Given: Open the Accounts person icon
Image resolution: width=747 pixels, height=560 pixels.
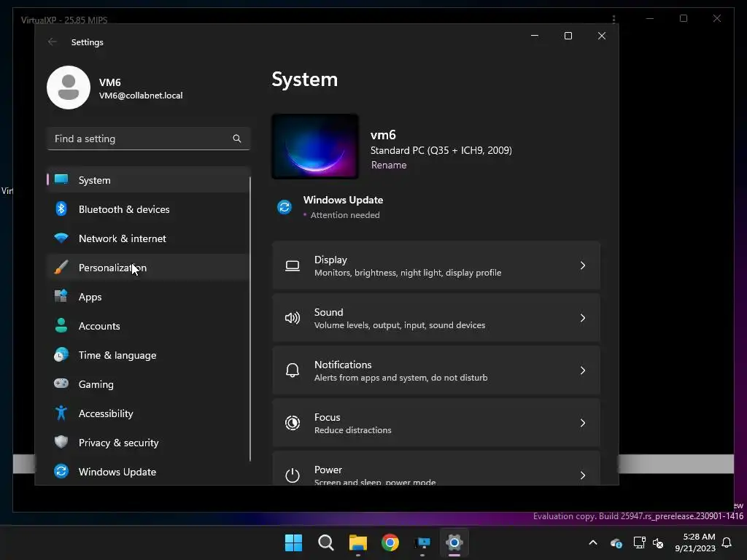Looking at the screenshot, I should point(61,325).
